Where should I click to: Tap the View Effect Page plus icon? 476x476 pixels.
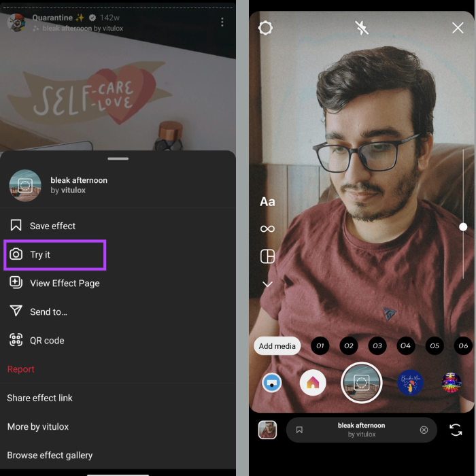16,282
